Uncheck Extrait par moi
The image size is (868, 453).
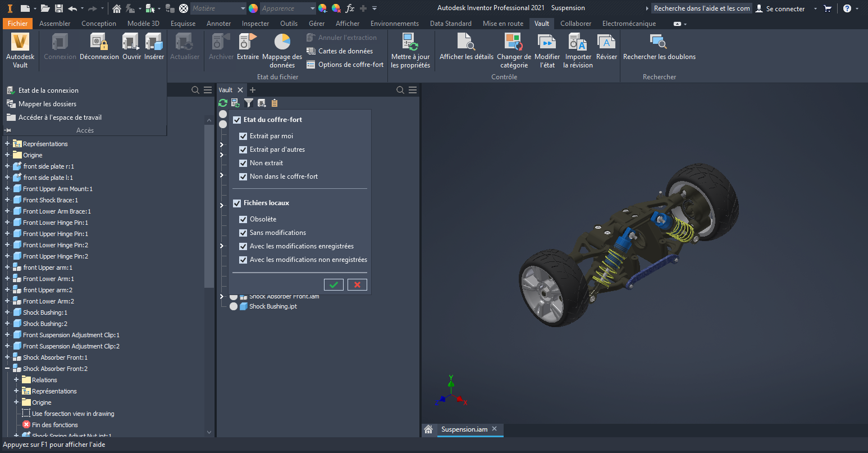pyautogui.click(x=243, y=136)
